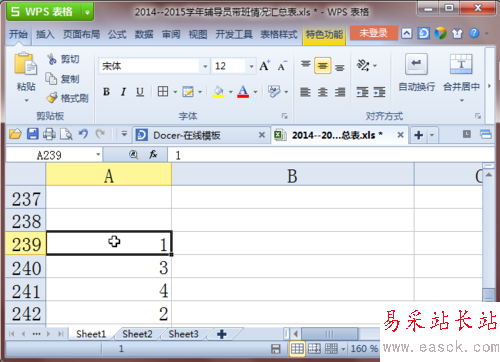The height and width of the screenshot is (362, 500).
Task: Align text left
Action: 305,92
